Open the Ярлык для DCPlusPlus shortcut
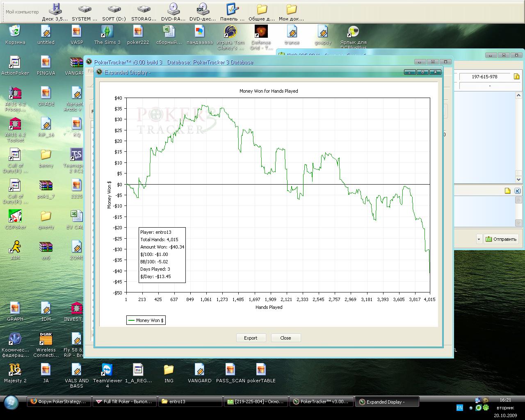Viewport: 525px width, 420px height. coord(354,37)
